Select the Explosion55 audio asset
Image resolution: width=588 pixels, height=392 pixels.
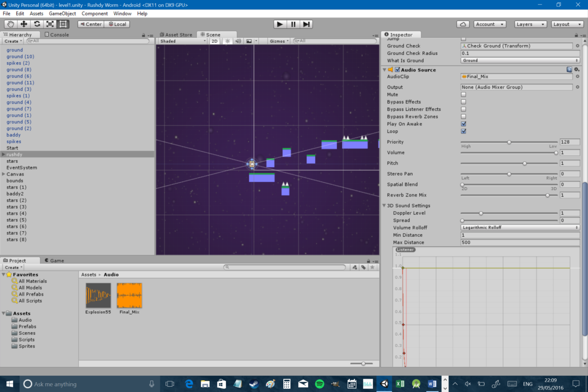click(97, 296)
